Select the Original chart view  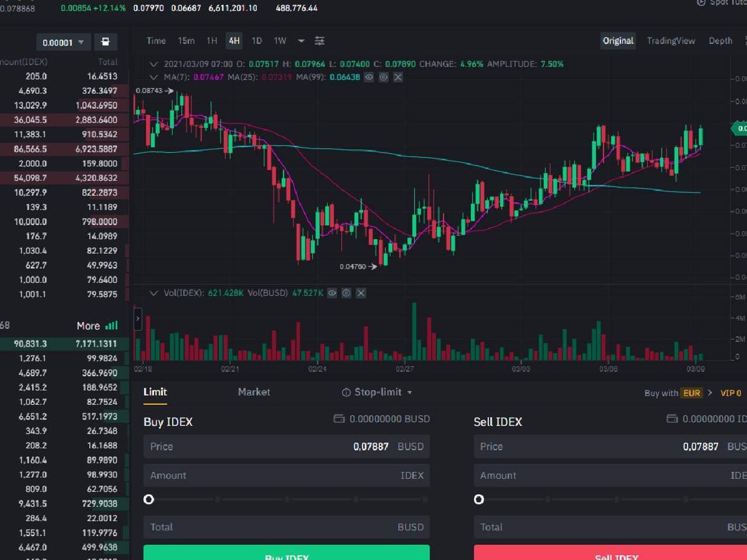(x=618, y=41)
